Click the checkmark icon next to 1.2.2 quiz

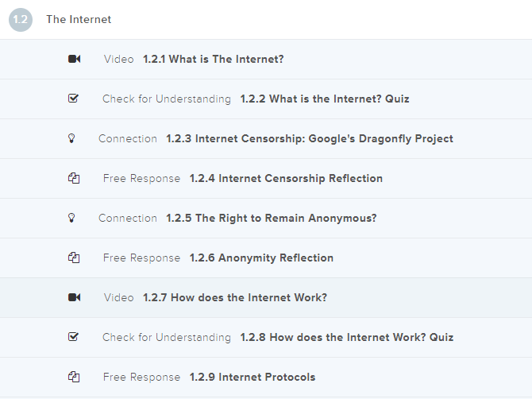(74, 99)
